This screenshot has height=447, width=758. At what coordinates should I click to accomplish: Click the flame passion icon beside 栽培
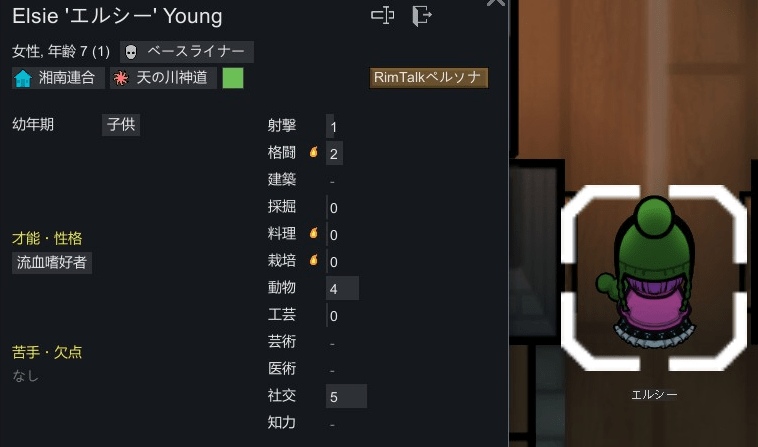[314, 260]
